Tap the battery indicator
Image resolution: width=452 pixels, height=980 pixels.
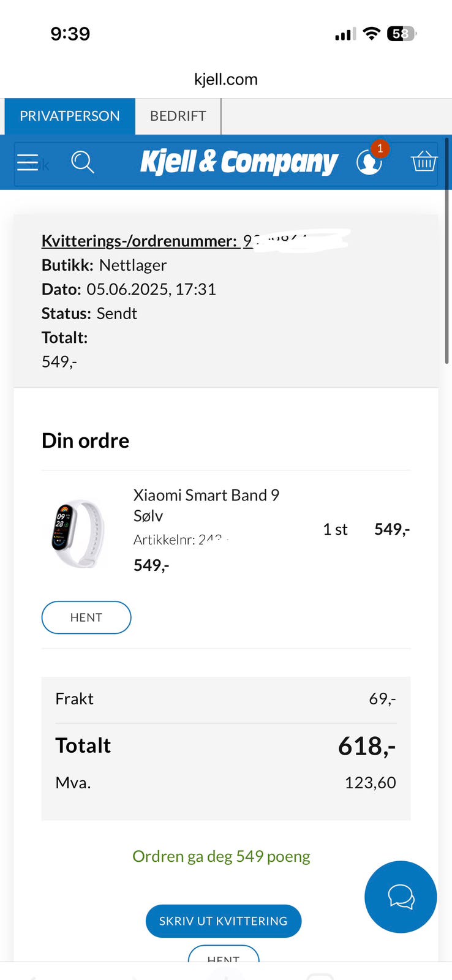pyautogui.click(x=401, y=34)
